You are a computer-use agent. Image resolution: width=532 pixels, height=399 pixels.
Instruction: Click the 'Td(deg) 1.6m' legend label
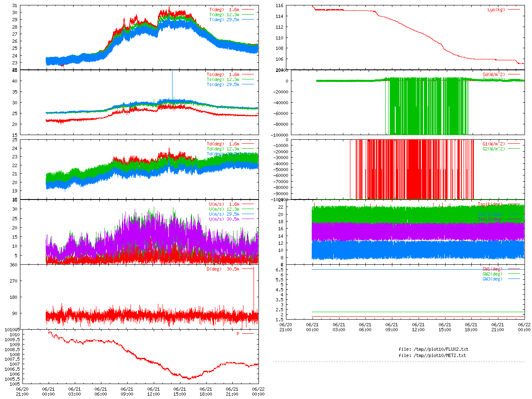pyautogui.click(x=223, y=144)
